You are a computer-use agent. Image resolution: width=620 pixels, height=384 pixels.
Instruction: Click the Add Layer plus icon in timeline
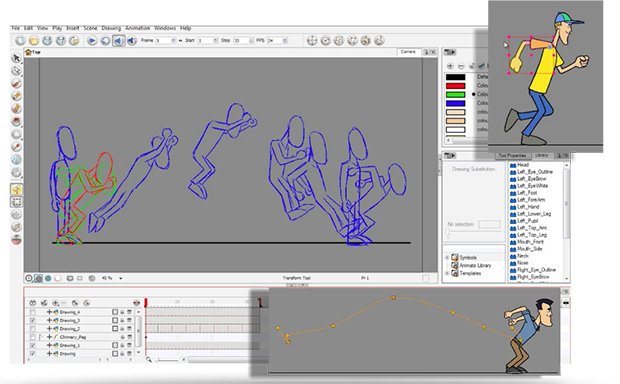click(x=55, y=303)
